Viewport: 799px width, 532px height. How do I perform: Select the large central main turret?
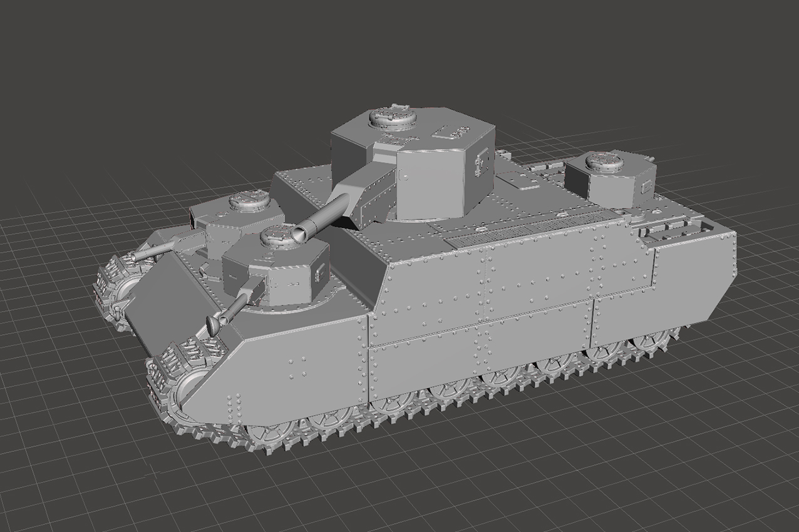tap(413, 164)
